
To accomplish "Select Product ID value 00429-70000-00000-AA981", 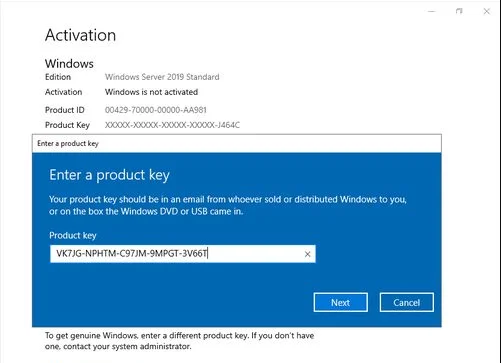I will click(156, 110).
